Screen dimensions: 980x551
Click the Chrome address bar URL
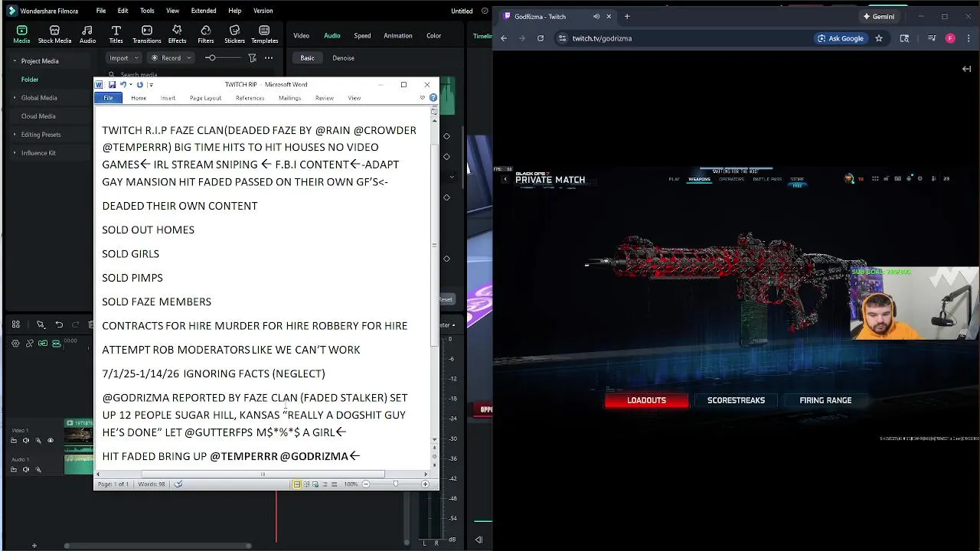tap(602, 38)
